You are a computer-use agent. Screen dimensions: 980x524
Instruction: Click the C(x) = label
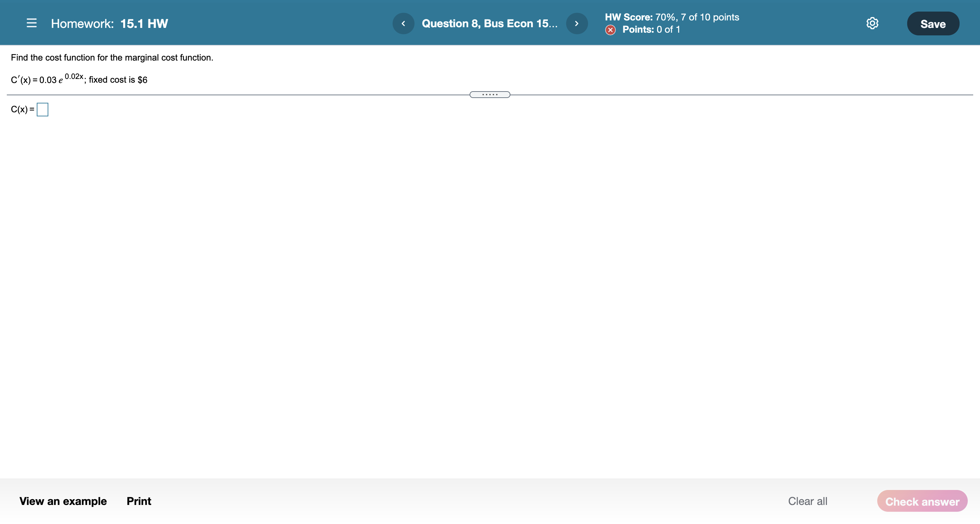coord(22,110)
